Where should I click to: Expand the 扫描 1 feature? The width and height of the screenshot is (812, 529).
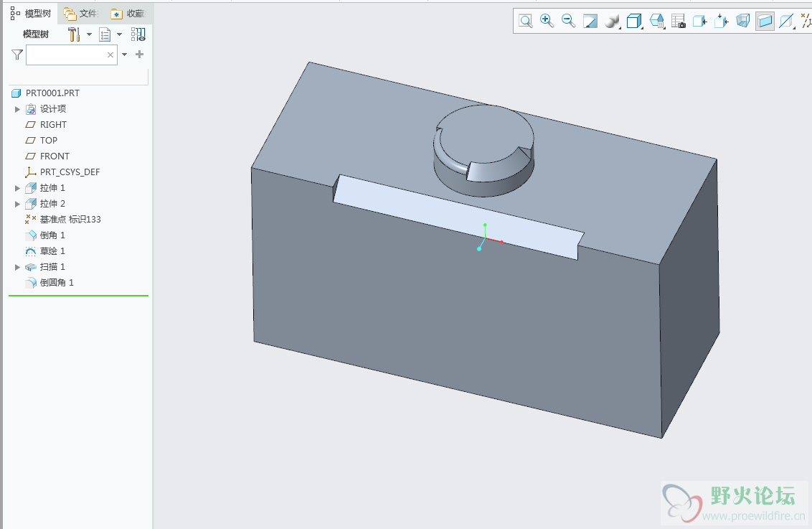17,267
